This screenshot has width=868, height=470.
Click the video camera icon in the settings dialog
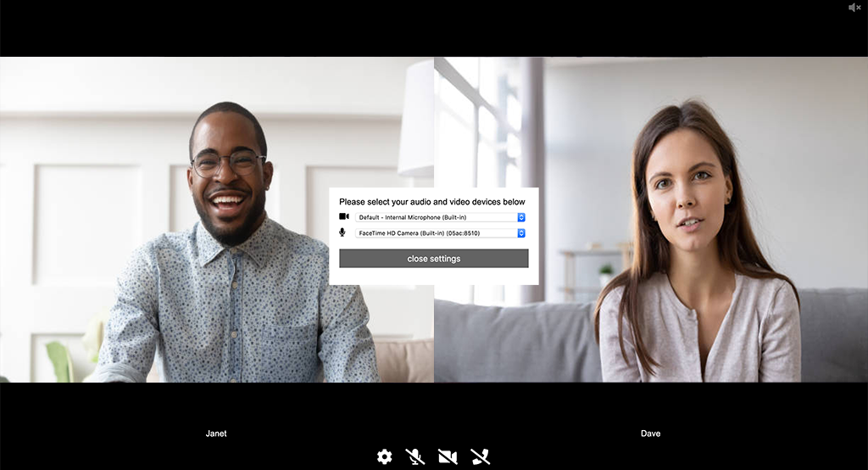(x=344, y=216)
